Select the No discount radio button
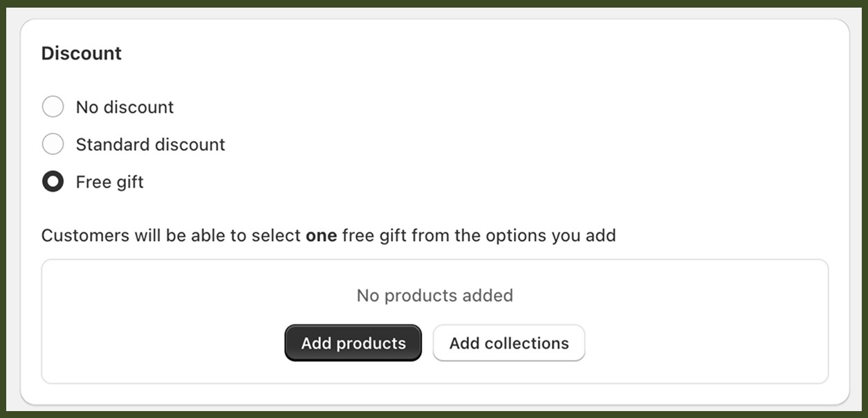This screenshot has width=868, height=418. coord(53,107)
